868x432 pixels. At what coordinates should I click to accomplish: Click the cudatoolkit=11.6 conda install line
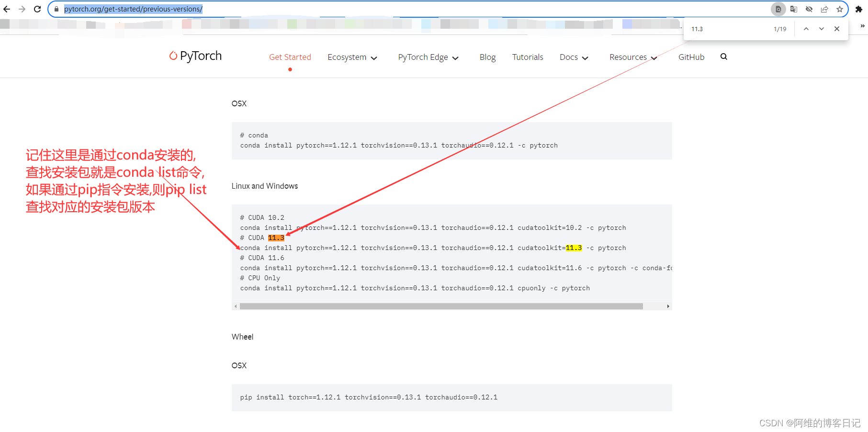click(x=456, y=268)
